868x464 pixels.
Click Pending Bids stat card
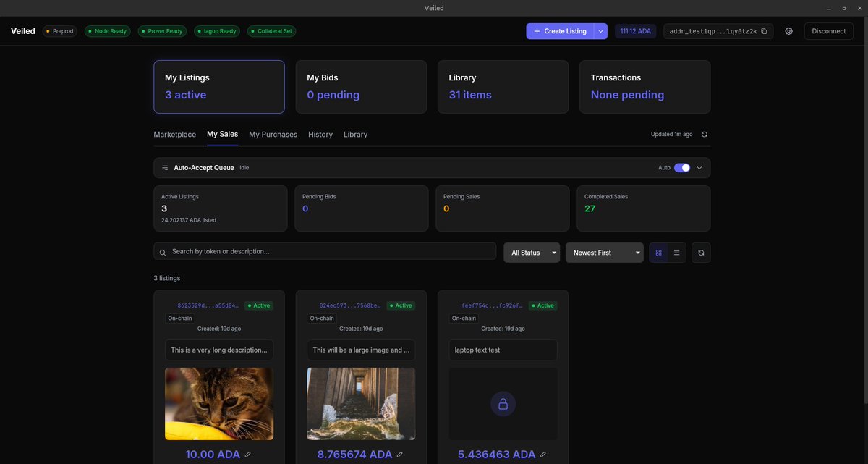362,208
